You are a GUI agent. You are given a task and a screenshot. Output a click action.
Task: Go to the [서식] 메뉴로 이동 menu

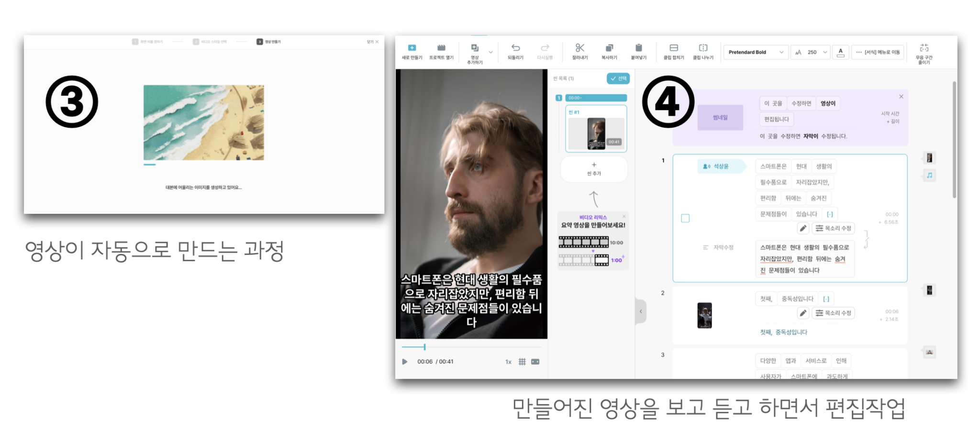tap(878, 53)
